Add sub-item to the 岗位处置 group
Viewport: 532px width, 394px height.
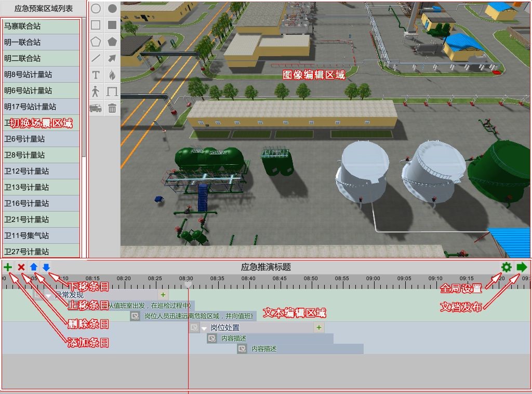[319, 327]
